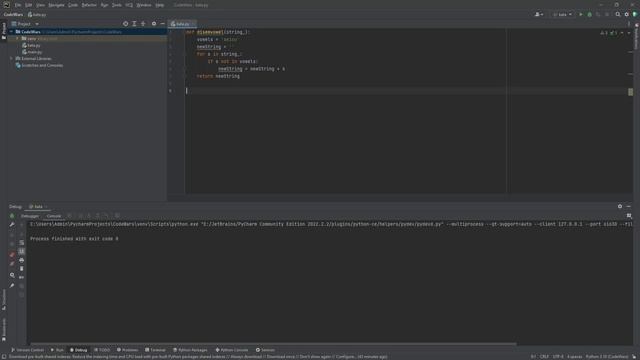Select Scratches and Consoles
The image size is (640, 360).
[x=39, y=65]
